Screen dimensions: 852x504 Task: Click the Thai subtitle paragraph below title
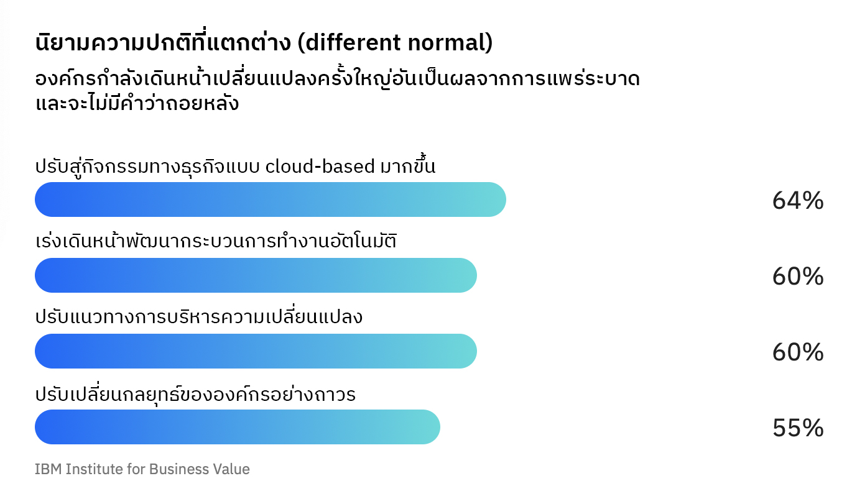point(338,91)
